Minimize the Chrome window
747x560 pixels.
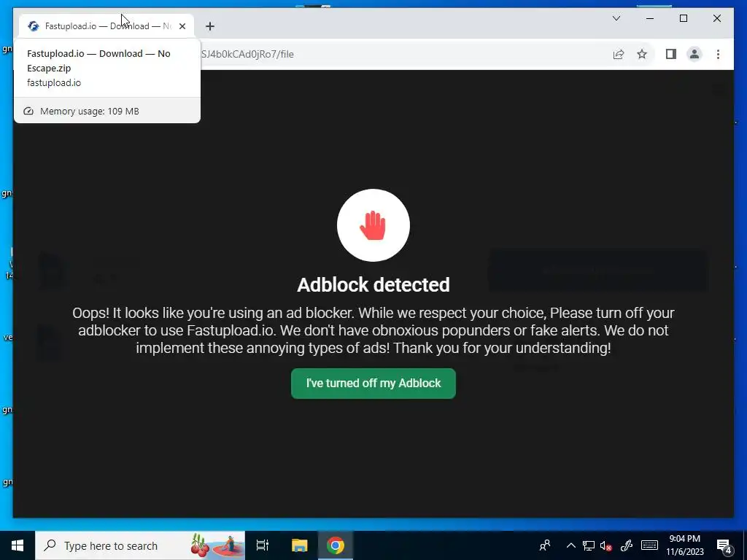pos(650,18)
